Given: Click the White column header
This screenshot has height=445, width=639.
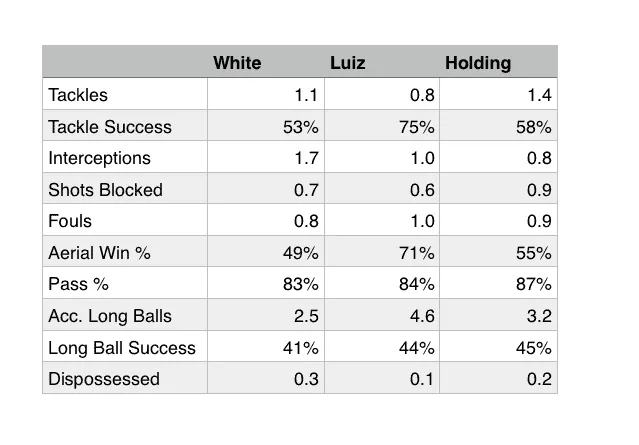Looking at the screenshot, I should click(x=237, y=63).
